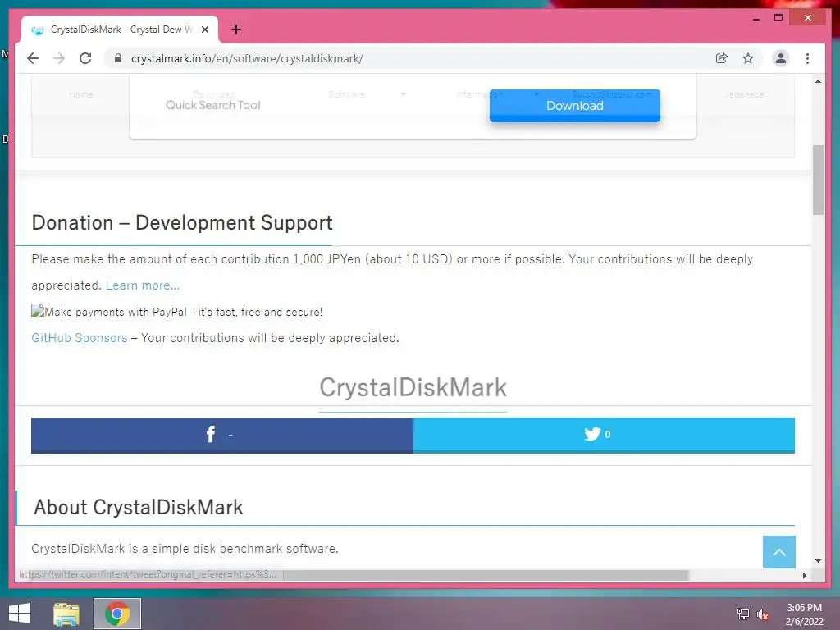Image resolution: width=840 pixels, height=630 pixels.
Task: Bookmark this page with star icon
Action: click(748, 58)
